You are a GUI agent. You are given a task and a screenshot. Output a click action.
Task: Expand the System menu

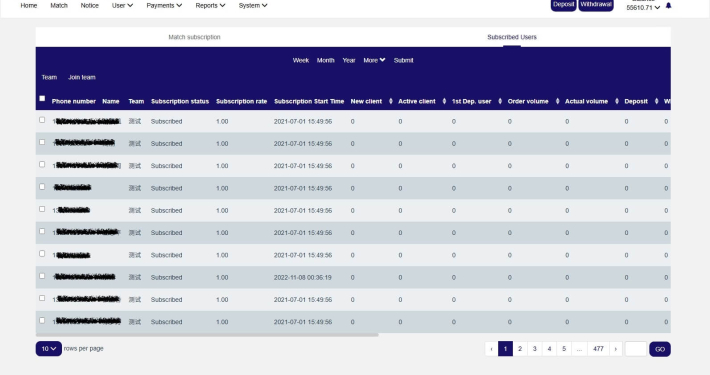[253, 5]
